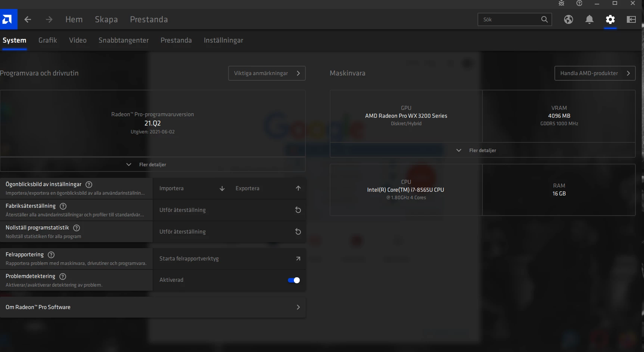The image size is (644, 352).
Task: Start the Starta felrapportverktyg tool
Action: pyautogui.click(x=229, y=259)
